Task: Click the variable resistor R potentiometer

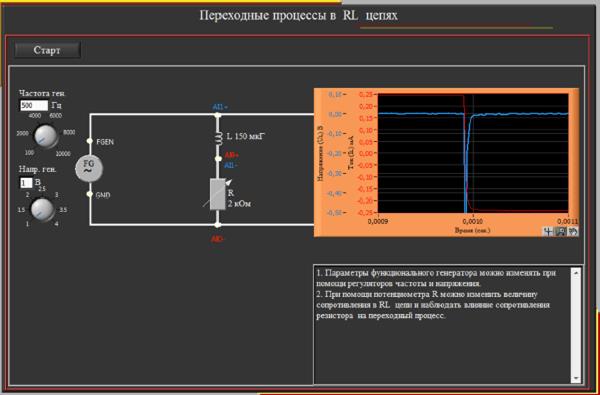Action: click(x=218, y=194)
